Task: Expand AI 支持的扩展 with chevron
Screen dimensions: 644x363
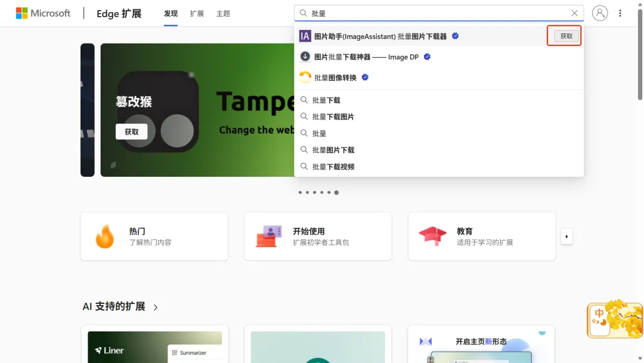Action: pos(155,307)
